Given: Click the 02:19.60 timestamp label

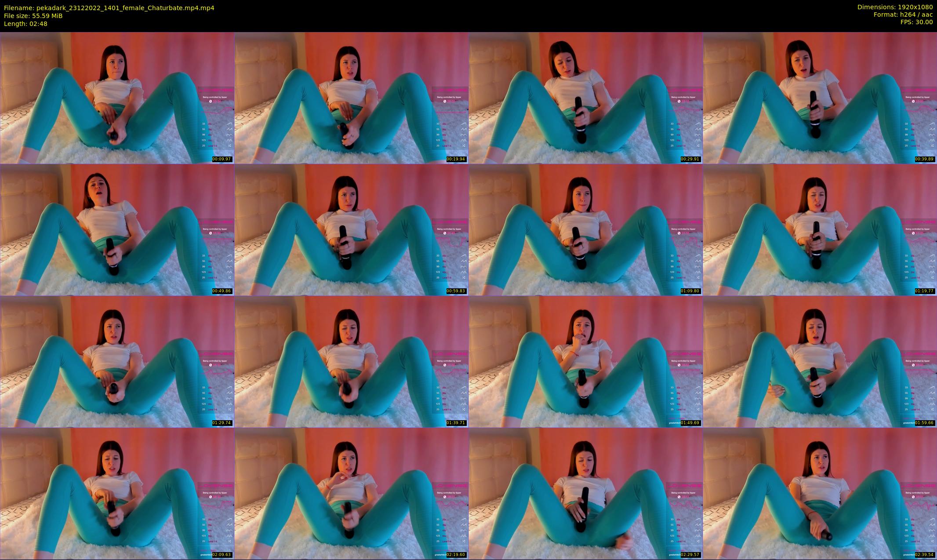Looking at the screenshot, I should pos(456,555).
